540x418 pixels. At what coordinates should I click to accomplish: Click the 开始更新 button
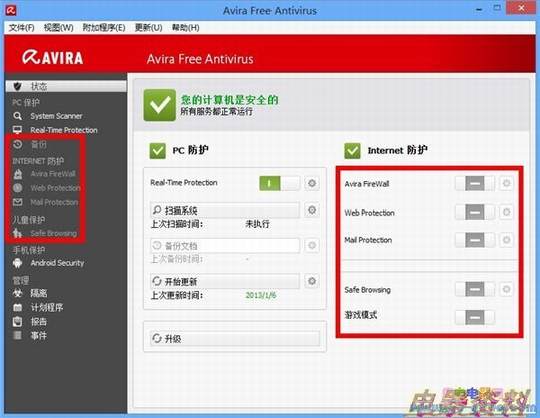[225, 281]
